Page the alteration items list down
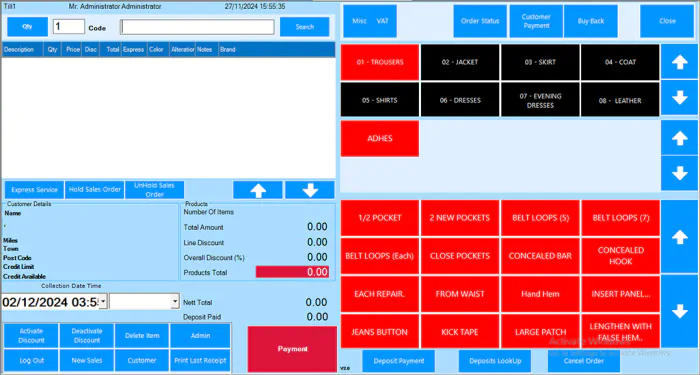This screenshot has width=700, height=375. (679, 311)
